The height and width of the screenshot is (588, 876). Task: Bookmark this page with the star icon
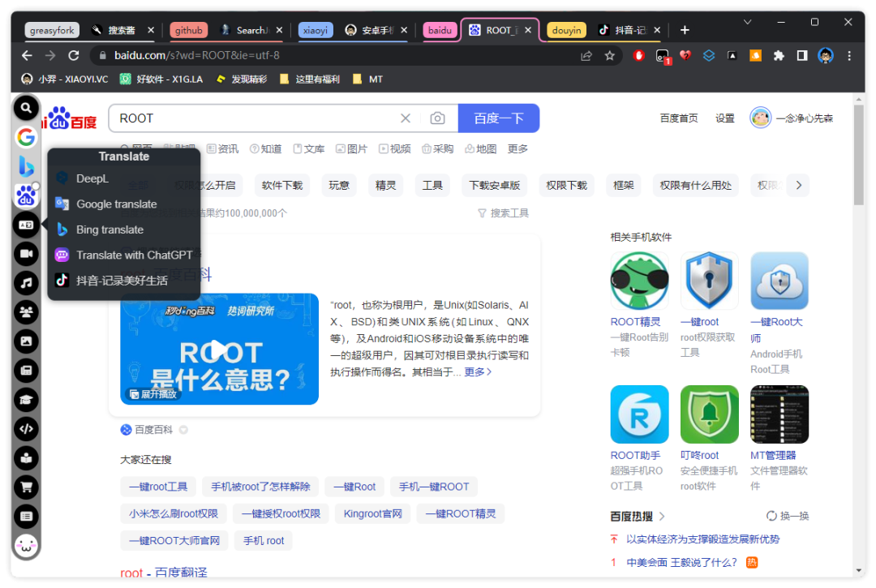click(x=609, y=56)
